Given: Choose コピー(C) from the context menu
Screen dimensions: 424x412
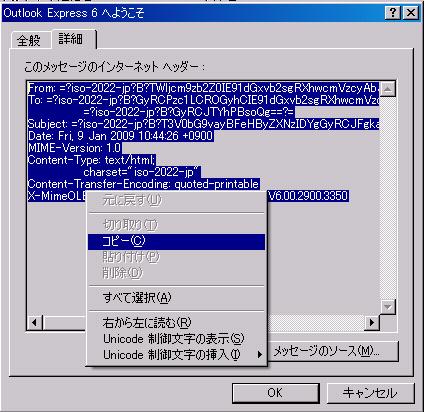Looking at the screenshot, I should click(x=176, y=241).
